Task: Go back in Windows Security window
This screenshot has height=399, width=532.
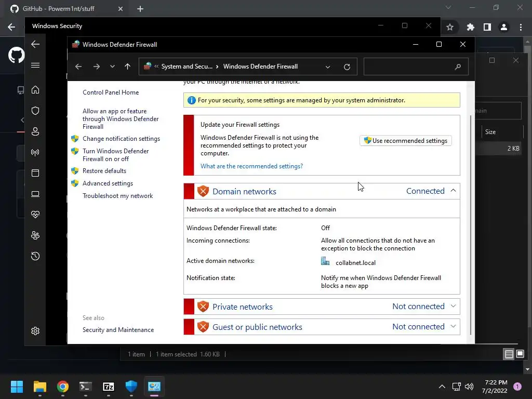Action: 35,44
